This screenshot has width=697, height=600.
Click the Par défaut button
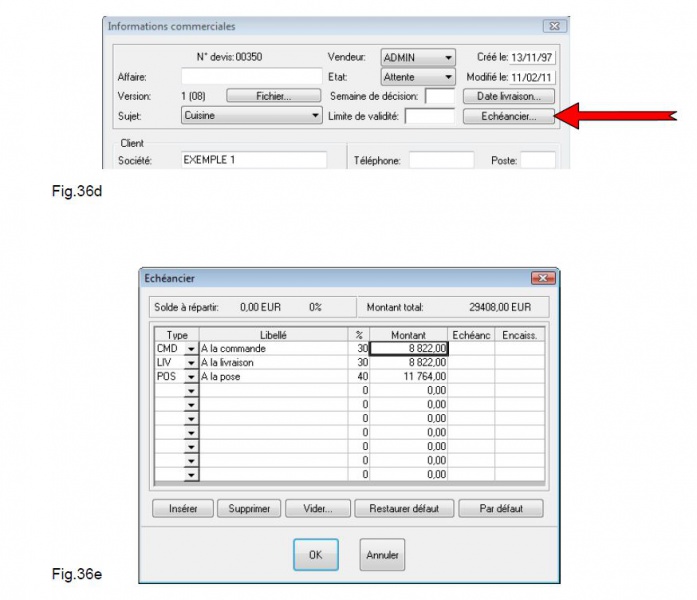(x=501, y=508)
